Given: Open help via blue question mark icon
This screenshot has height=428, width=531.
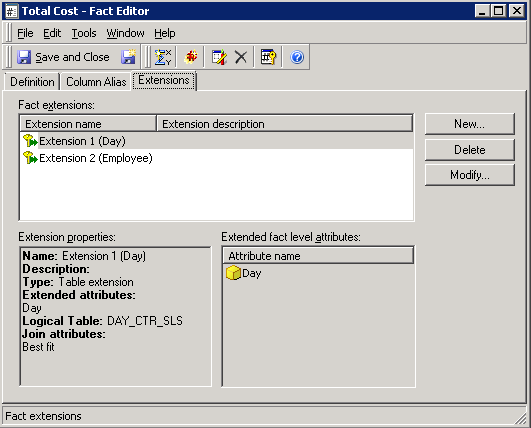Looking at the screenshot, I should 297,57.
